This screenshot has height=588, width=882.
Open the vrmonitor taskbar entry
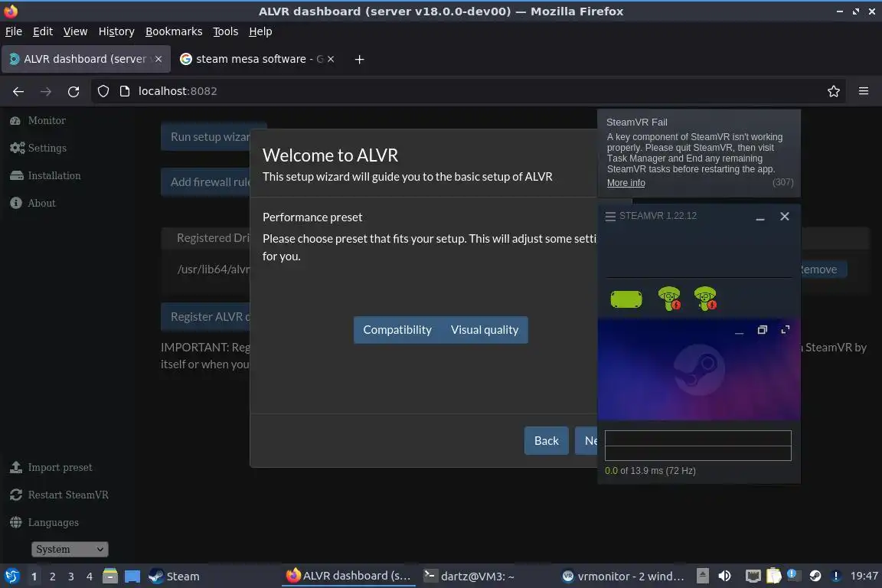point(623,577)
